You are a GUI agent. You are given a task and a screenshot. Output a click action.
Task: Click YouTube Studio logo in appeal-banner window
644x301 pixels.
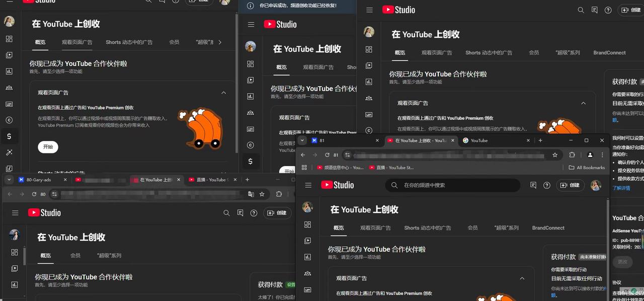[280, 24]
